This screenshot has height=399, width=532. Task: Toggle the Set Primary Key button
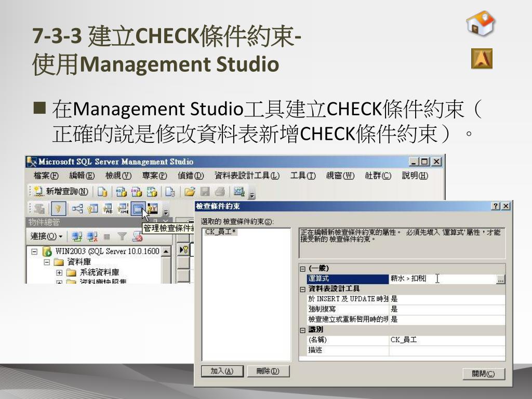click(x=58, y=209)
